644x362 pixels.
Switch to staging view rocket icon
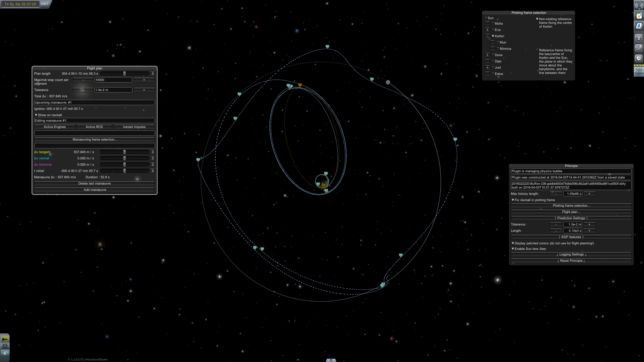click(x=5, y=339)
